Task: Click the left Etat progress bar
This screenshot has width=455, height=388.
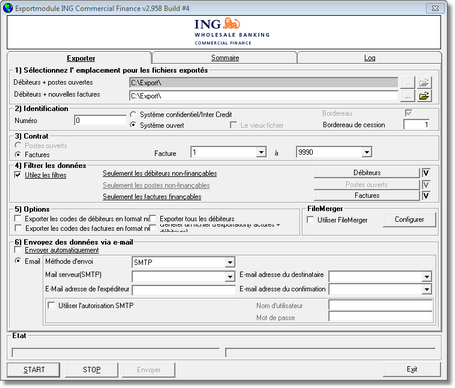Action: (116, 352)
